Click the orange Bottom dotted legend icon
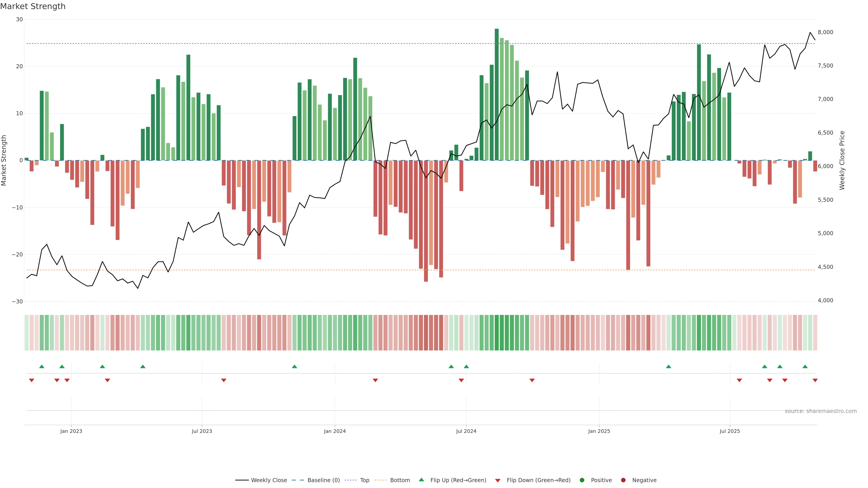Screen dimensions: 868x488 pos(381,480)
